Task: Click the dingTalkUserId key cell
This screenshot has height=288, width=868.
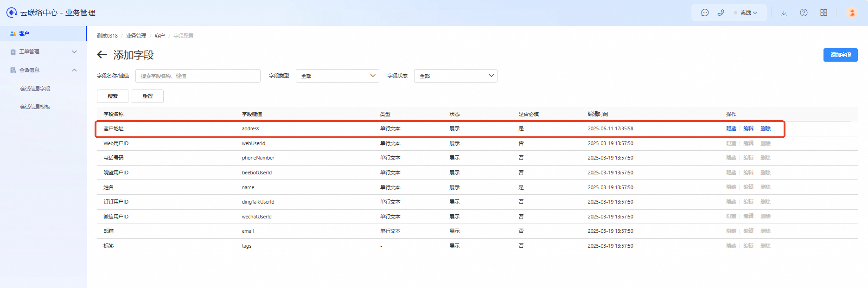Action: (x=258, y=202)
